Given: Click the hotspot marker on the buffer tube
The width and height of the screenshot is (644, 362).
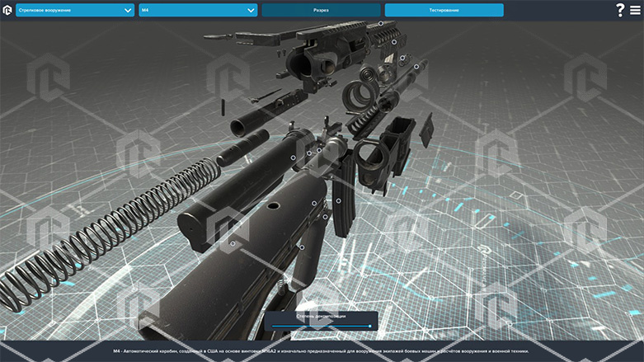Looking at the screenshot, I should point(293,157).
